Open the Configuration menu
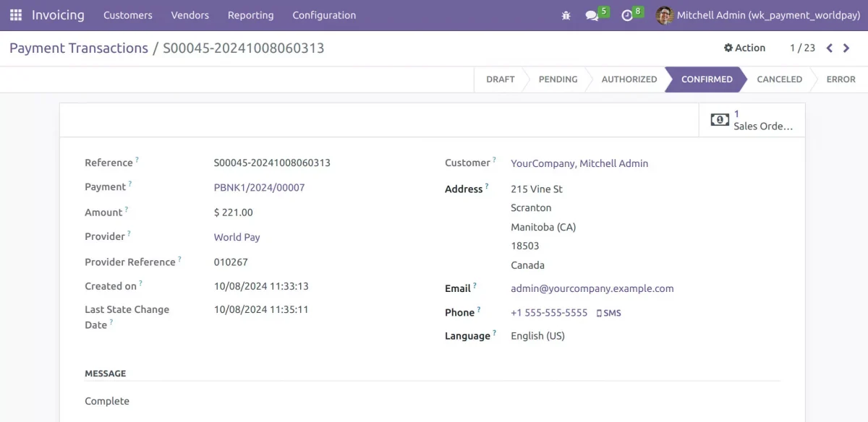 click(x=323, y=14)
